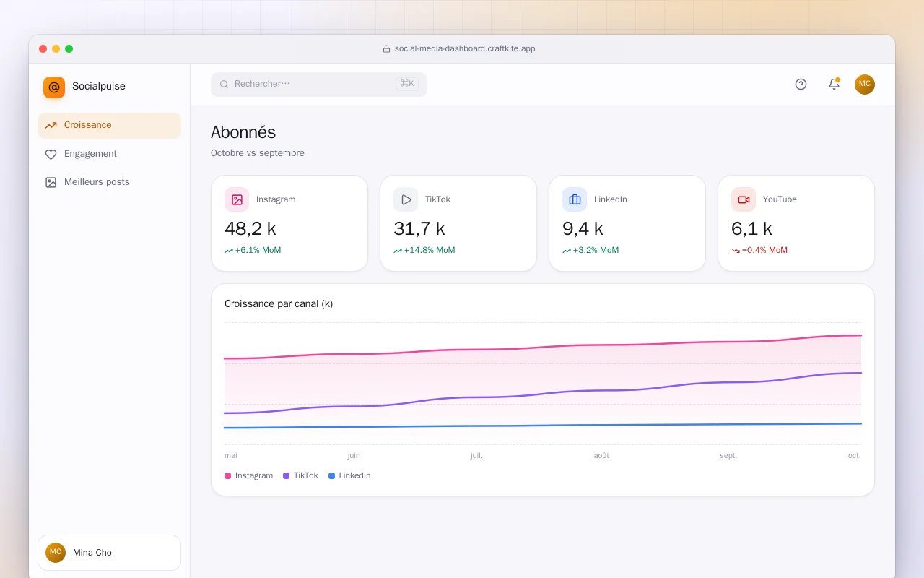Click the Octobre vs septembre subtitle
The width and height of the screenshot is (924, 578).
[258, 153]
